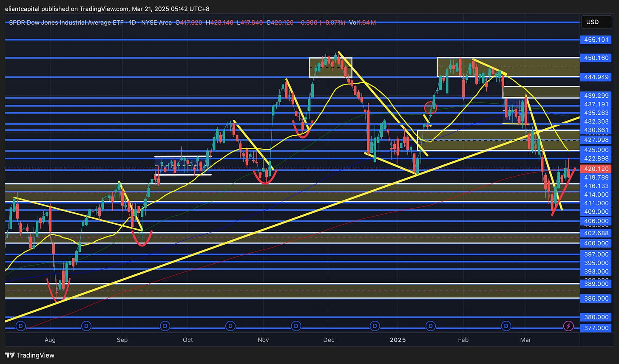Image resolution: width=619 pixels, height=364 pixels.
Task: Click the Nov label on the time axis
Action: pos(263,340)
